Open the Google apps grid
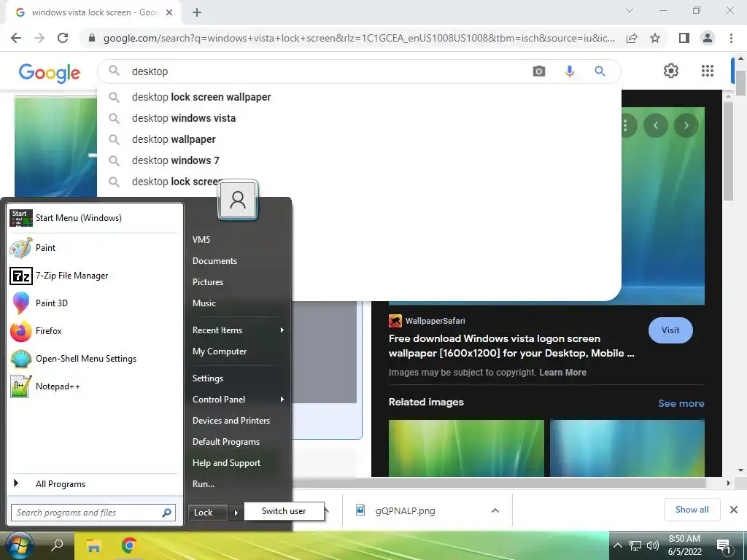747x560 pixels. [708, 71]
